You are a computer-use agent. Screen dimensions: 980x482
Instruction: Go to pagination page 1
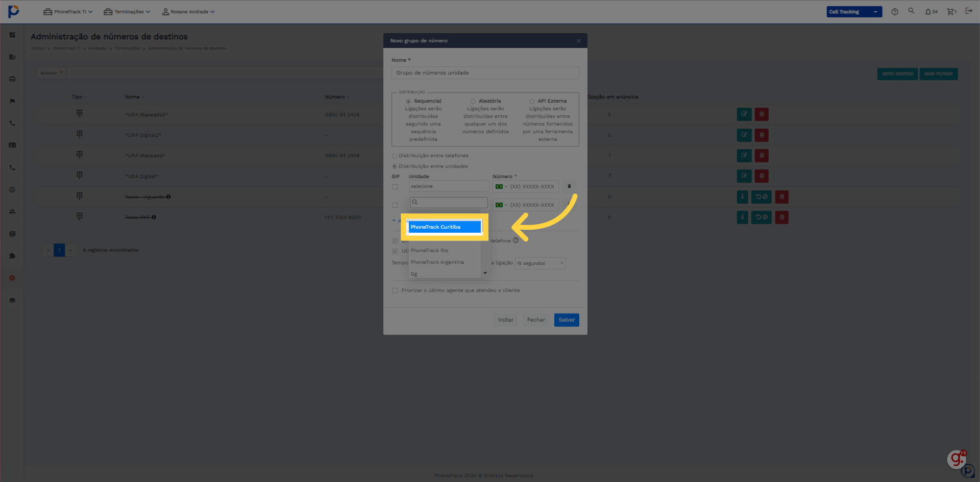point(59,250)
